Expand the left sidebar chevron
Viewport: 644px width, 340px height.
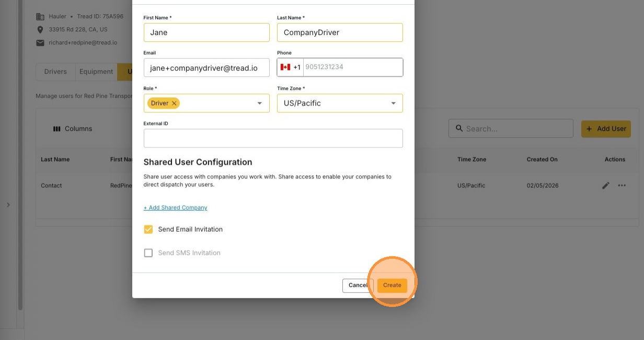pos(8,205)
